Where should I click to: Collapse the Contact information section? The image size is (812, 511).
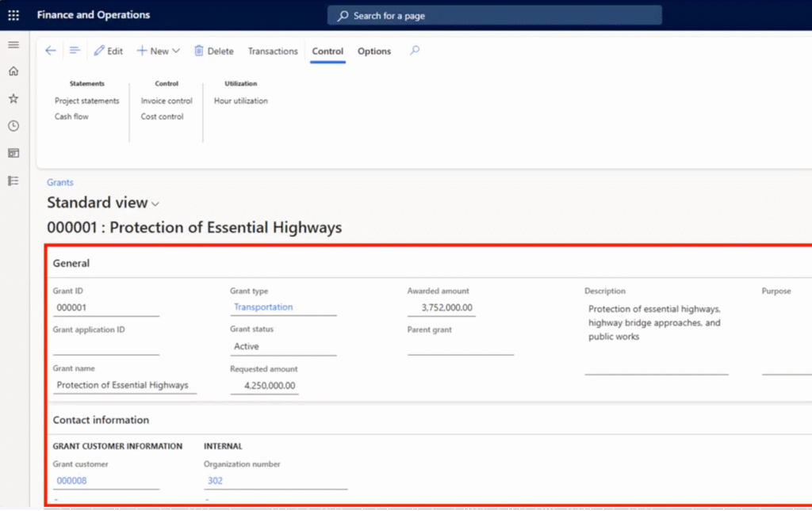click(101, 420)
